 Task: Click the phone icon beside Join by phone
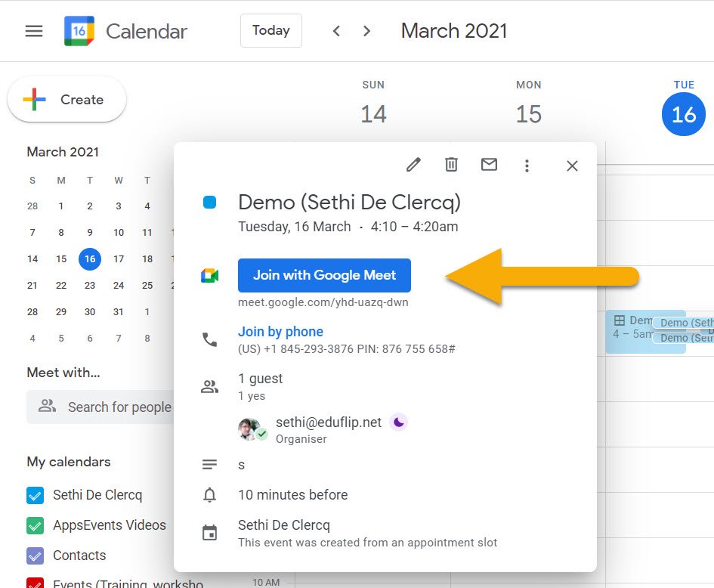pos(209,340)
